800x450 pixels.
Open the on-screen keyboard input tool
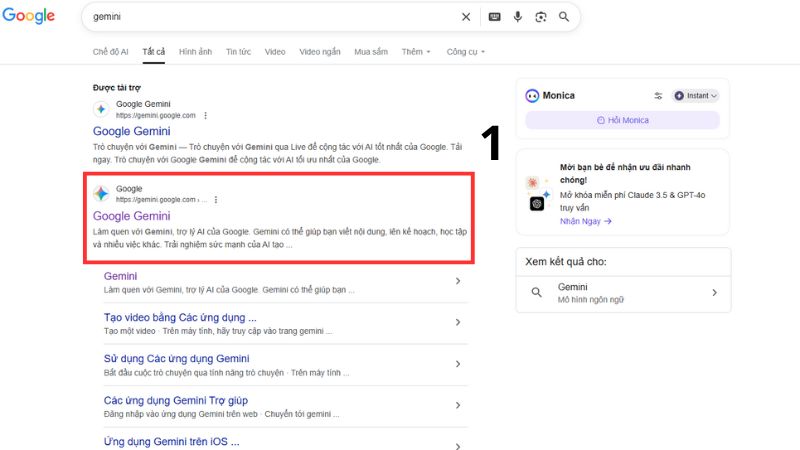pyautogui.click(x=494, y=17)
